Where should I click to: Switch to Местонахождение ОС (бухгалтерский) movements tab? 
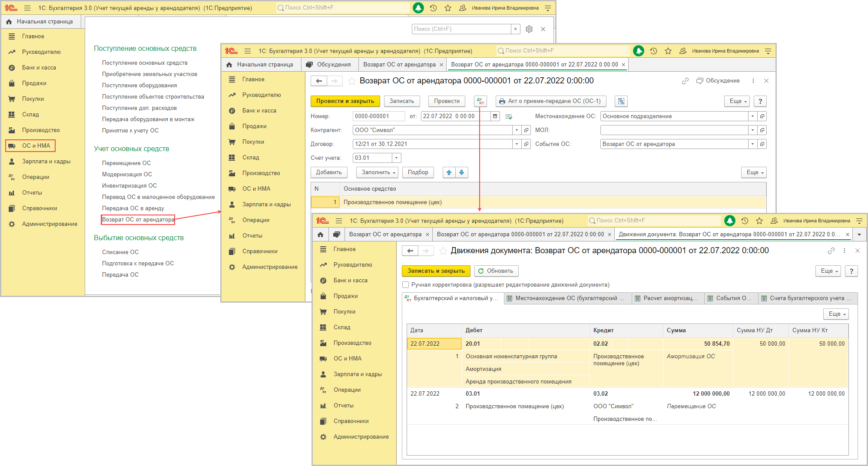(567, 298)
